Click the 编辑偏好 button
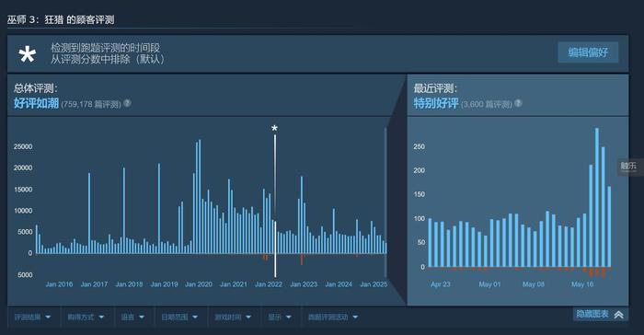 (588, 52)
